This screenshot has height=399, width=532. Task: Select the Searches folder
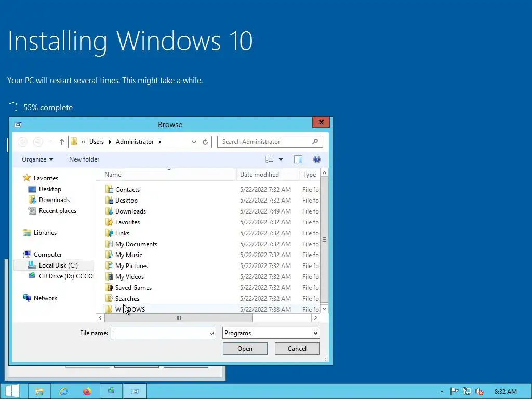(x=127, y=298)
